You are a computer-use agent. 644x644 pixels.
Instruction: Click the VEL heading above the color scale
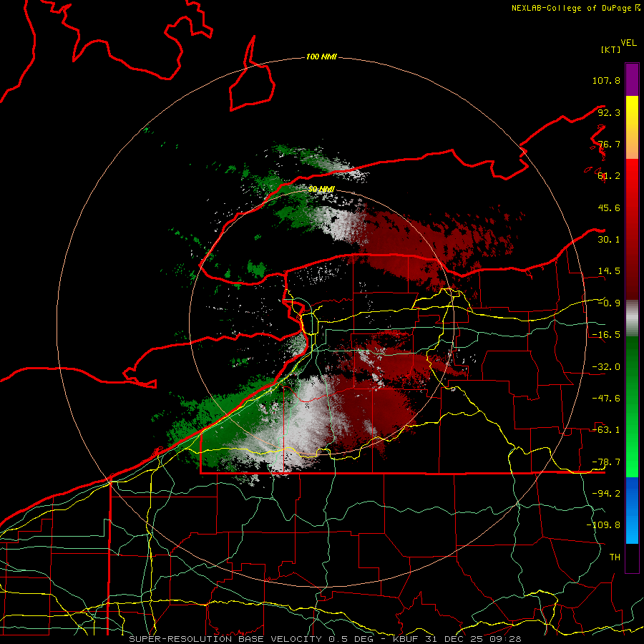[628, 43]
